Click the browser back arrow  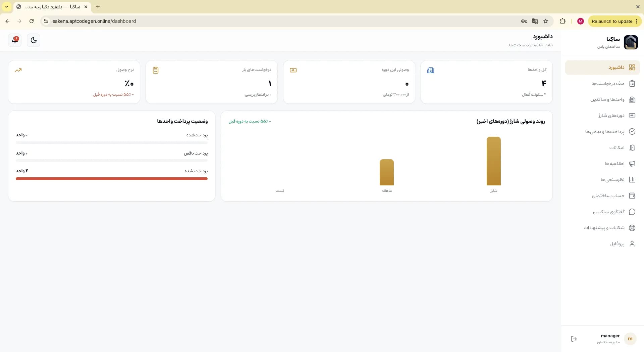tap(7, 21)
